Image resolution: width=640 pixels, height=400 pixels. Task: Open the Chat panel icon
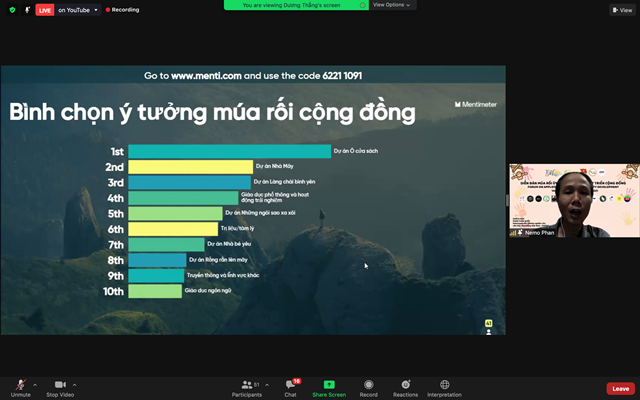[290, 384]
